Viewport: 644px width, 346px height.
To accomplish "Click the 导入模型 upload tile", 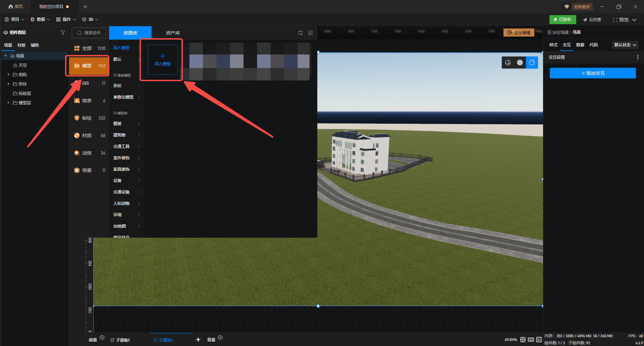I will click(162, 60).
